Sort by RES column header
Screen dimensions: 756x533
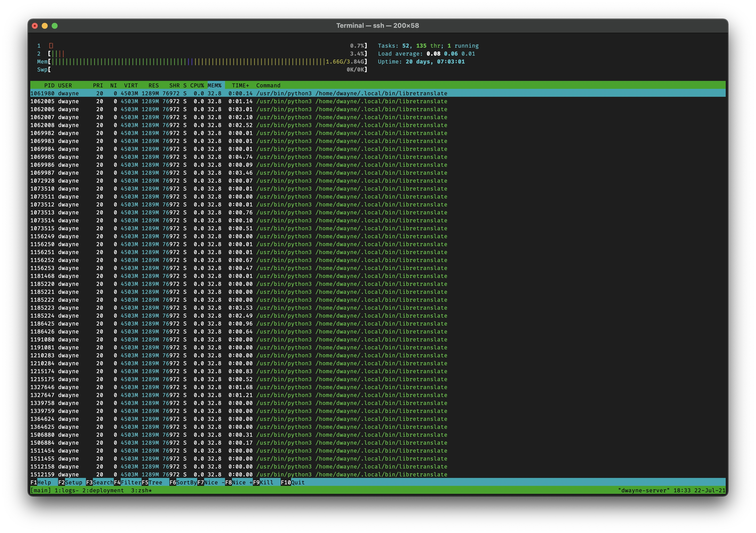click(153, 85)
